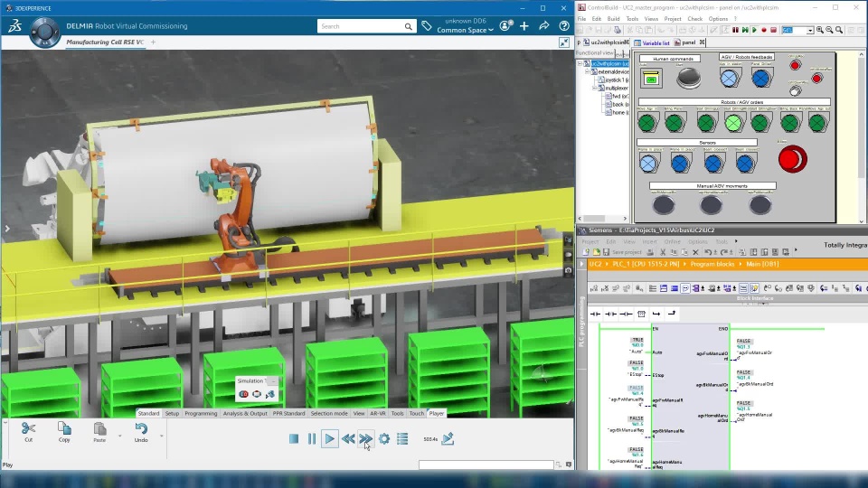The height and width of the screenshot is (488, 868).
Task: Click vertical scrollbar of ControlBuild panel
Action: [862, 138]
